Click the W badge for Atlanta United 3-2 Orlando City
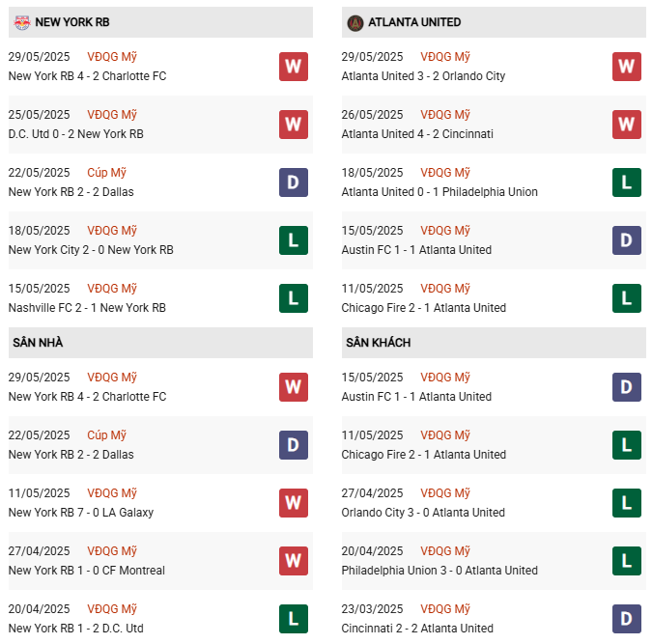Image resolution: width=652 pixels, height=644 pixels. click(627, 67)
